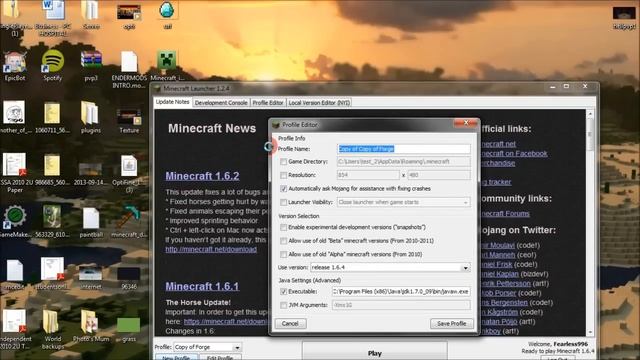Open the Minecraft on Facebook link
Image resolution: width=640 pixels, height=360 pixels.
[x=514, y=154]
